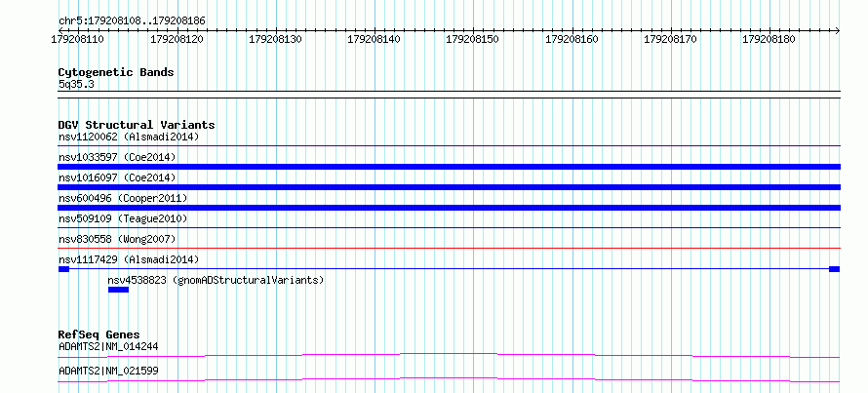This screenshot has width=868, height=393.
Task: Open variant nsv1120062 (Alsmadi2014) label
Action: pos(129,137)
